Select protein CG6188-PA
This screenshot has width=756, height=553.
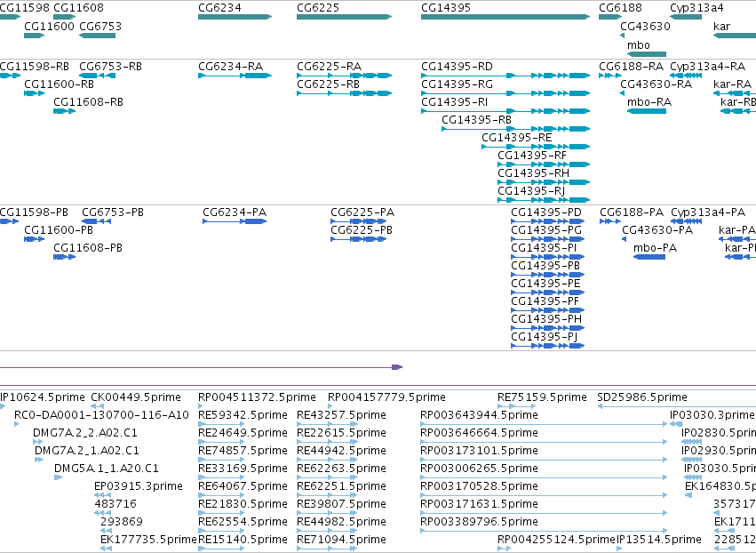(610, 221)
